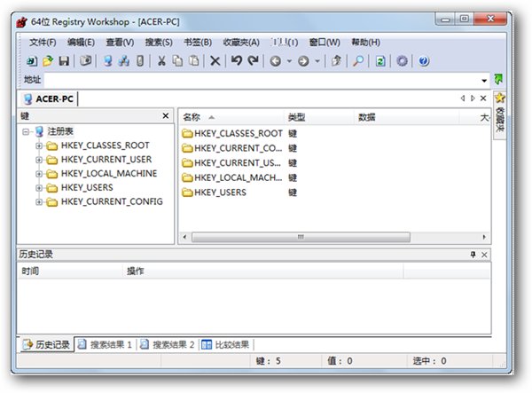Click the Refresh toolbar icon
Screen dimensions: 532x393
click(x=380, y=61)
